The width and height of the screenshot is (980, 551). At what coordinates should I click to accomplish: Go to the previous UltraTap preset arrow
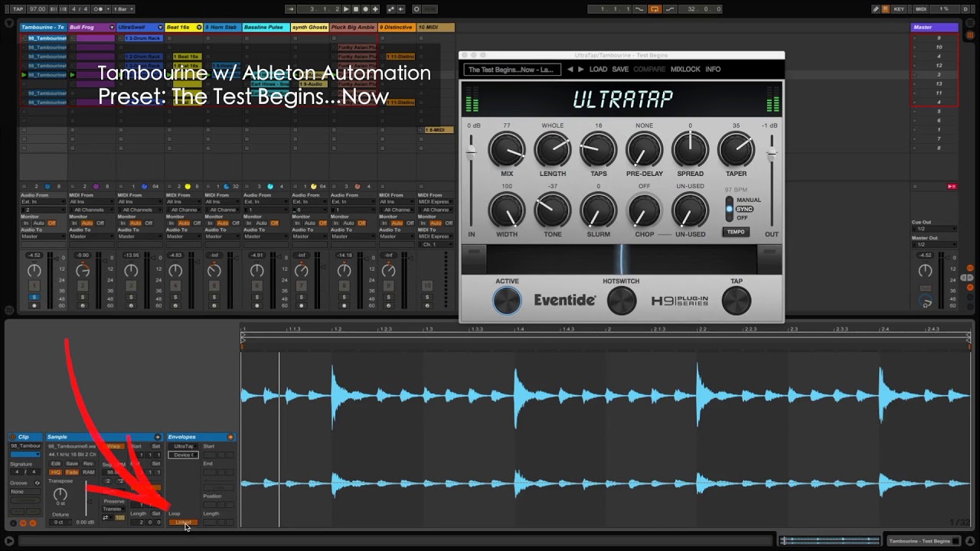[x=570, y=69]
